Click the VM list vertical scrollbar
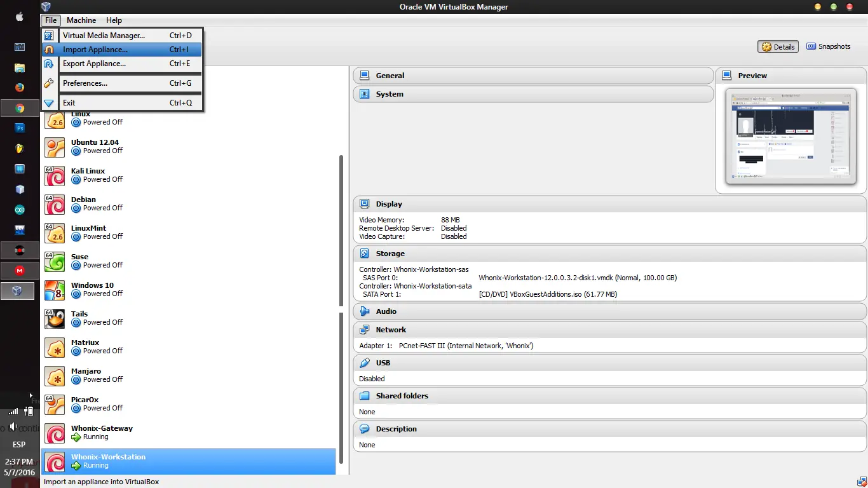The height and width of the screenshot is (488, 868). tap(341, 309)
